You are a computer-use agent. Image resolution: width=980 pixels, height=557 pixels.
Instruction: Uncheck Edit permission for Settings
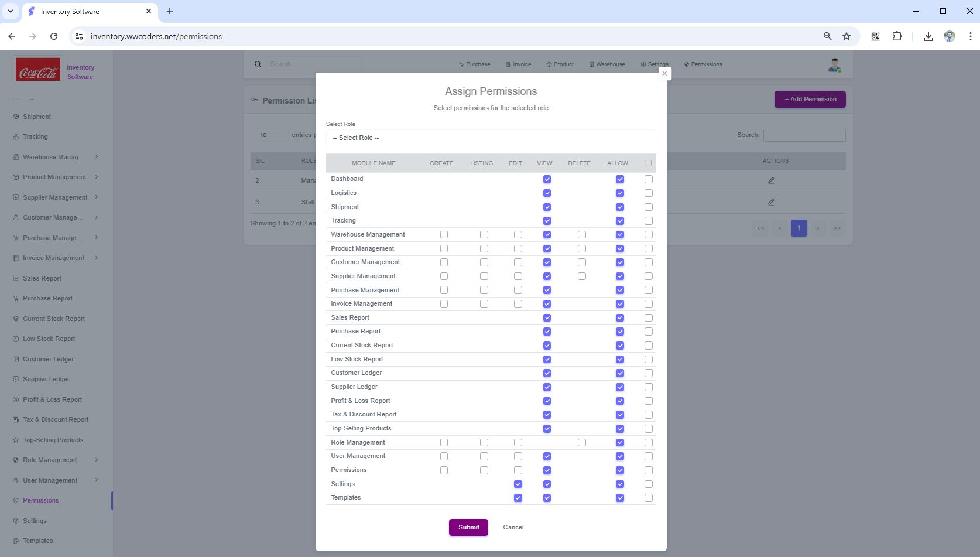pyautogui.click(x=518, y=484)
